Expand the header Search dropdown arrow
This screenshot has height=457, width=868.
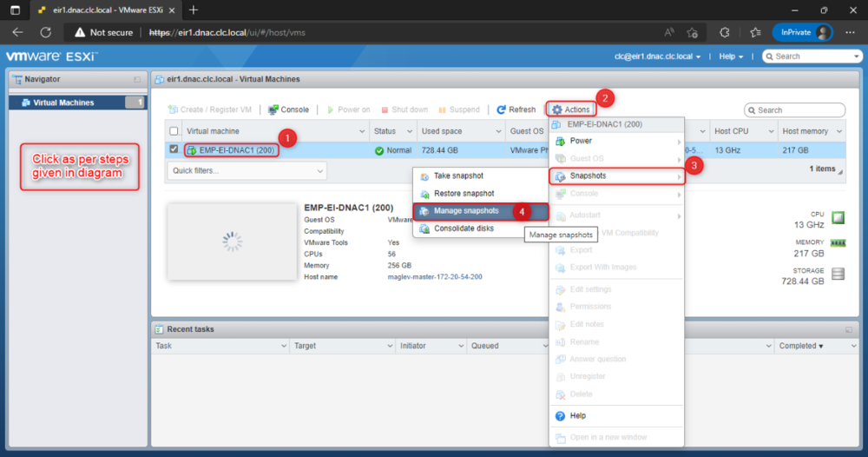pos(856,56)
